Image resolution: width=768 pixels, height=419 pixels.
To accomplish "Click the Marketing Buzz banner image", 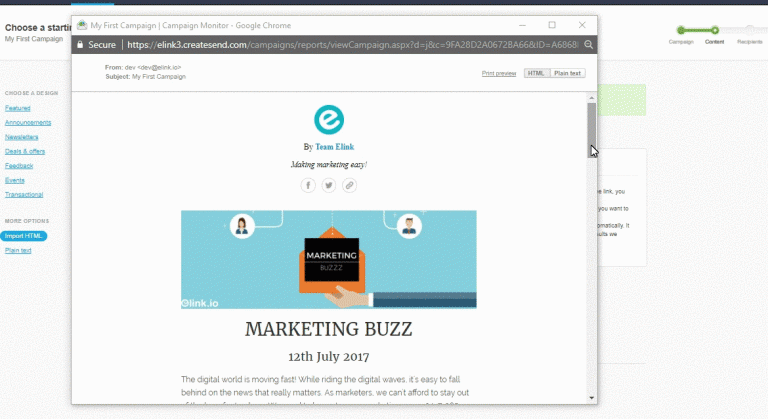I will [329, 259].
